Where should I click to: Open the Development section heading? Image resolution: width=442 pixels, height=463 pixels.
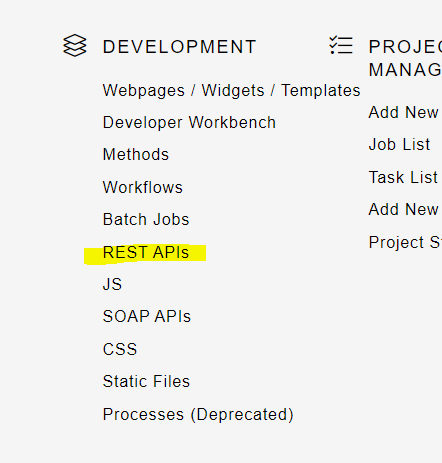pos(179,47)
